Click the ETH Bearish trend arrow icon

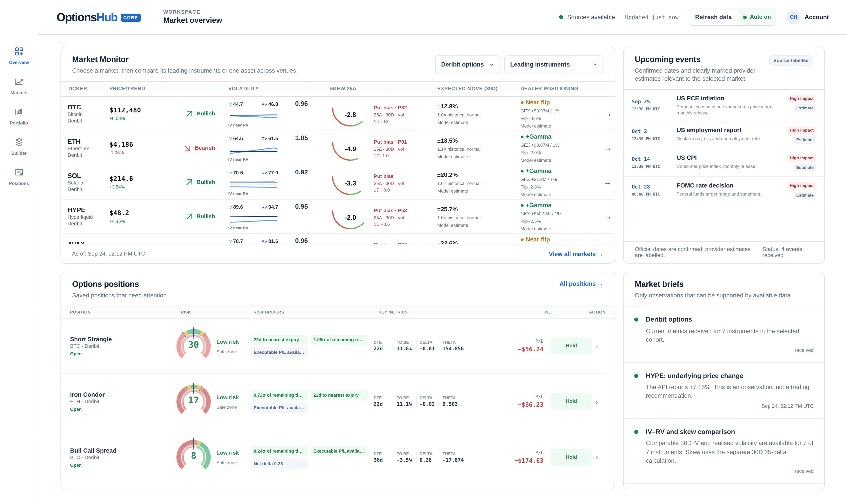pyautogui.click(x=187, y=148)
